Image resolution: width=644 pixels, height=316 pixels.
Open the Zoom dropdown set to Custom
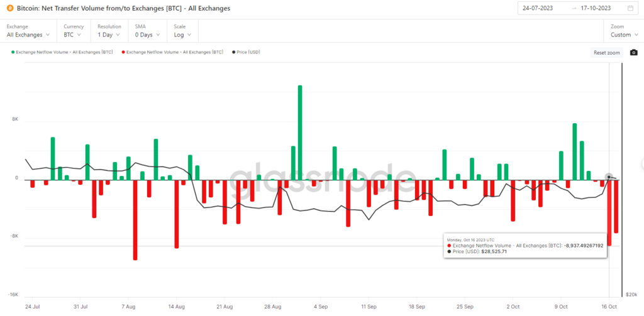point(624,35)
